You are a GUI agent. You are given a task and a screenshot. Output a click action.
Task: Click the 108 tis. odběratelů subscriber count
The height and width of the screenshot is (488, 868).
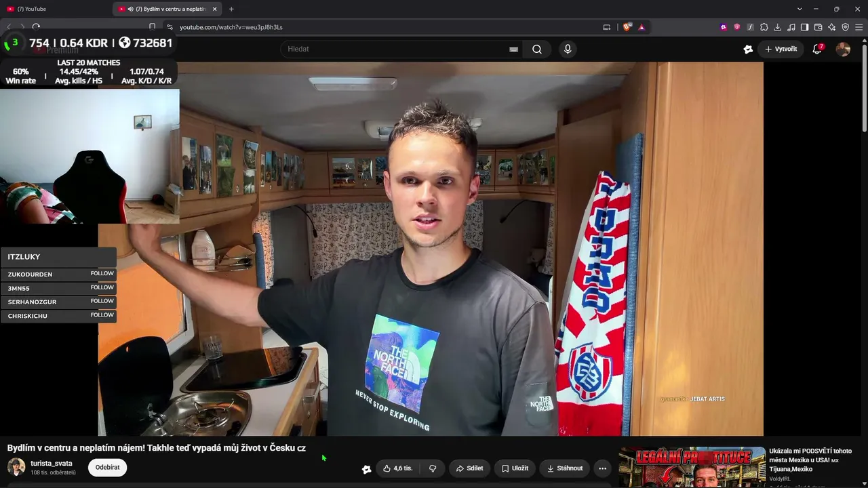53,472
